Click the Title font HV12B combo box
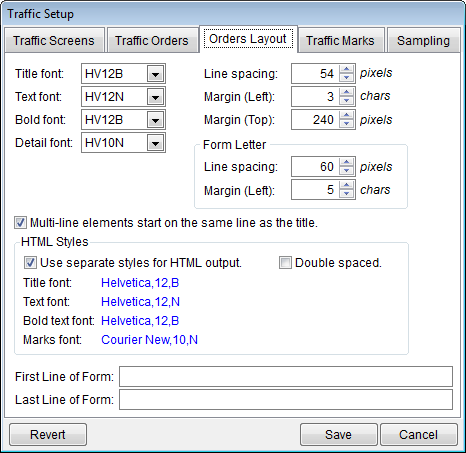Image resolution: width=466 pixels, height=453 pixels. pos(123,74)
